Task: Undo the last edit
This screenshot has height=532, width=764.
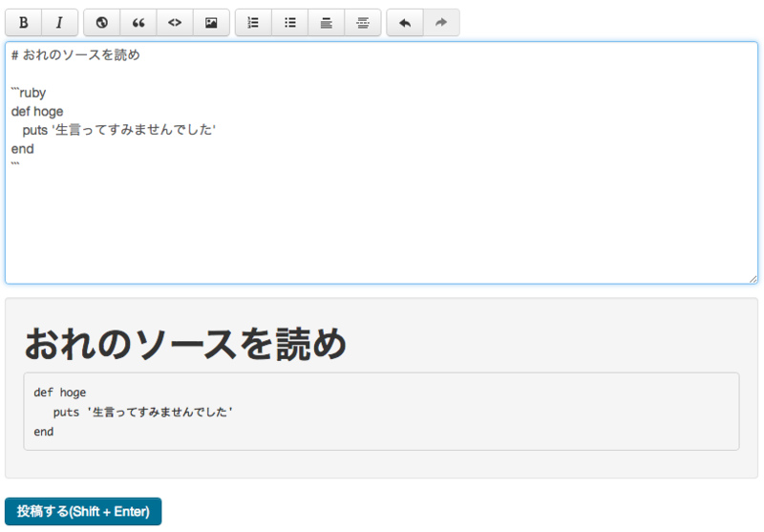Action: pyautogui.click(x=405, y=22)
